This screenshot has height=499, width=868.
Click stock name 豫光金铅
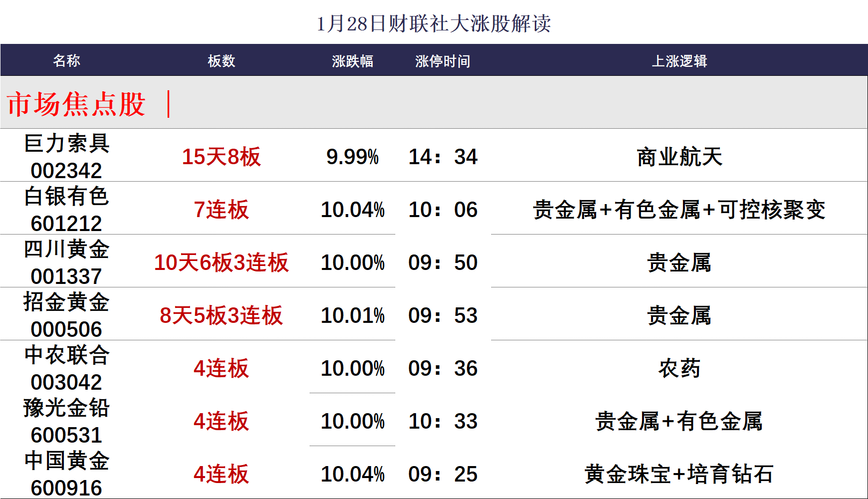click(x=66, y=408)
